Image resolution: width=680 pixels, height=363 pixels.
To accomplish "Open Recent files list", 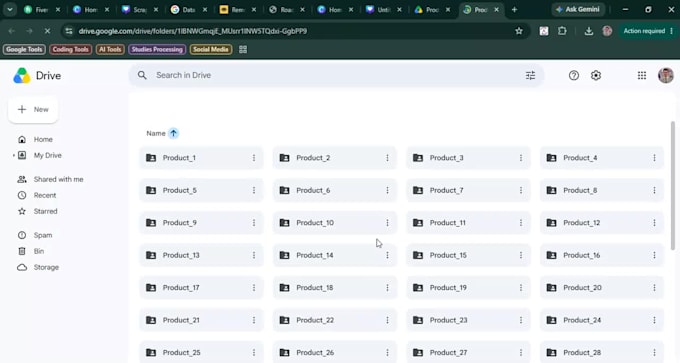I will [x=45, y=196].
